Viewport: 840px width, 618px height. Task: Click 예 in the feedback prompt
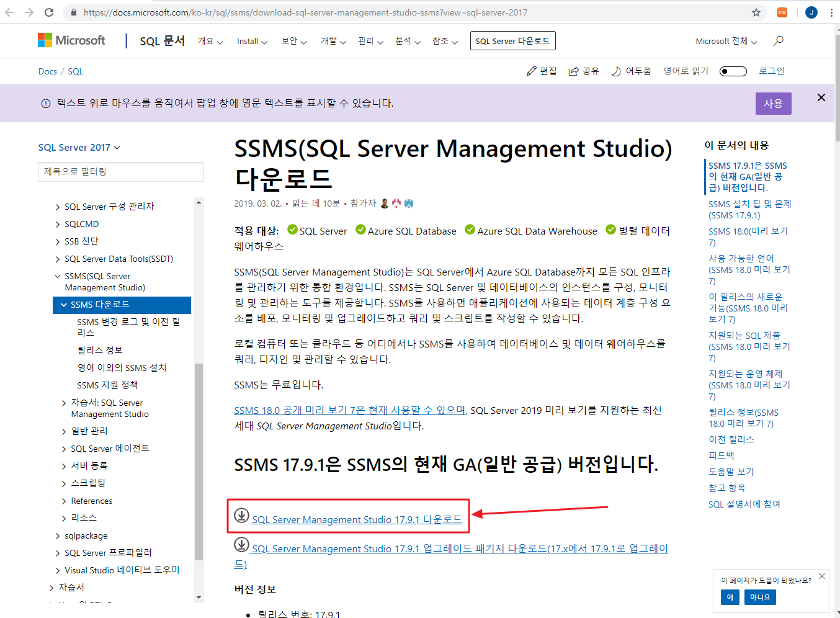730,597
